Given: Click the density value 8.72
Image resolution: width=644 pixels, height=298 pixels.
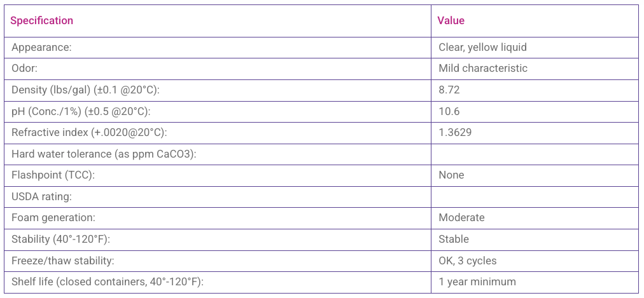Looking at the screenshot, I should tap(449, 90).
